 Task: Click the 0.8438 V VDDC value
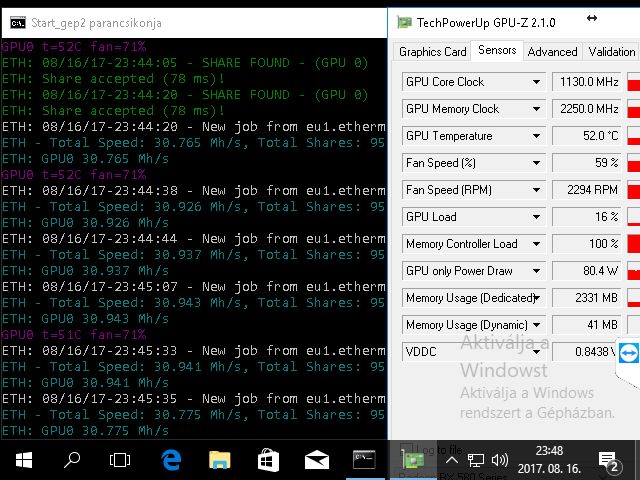[x=584, y=352]
